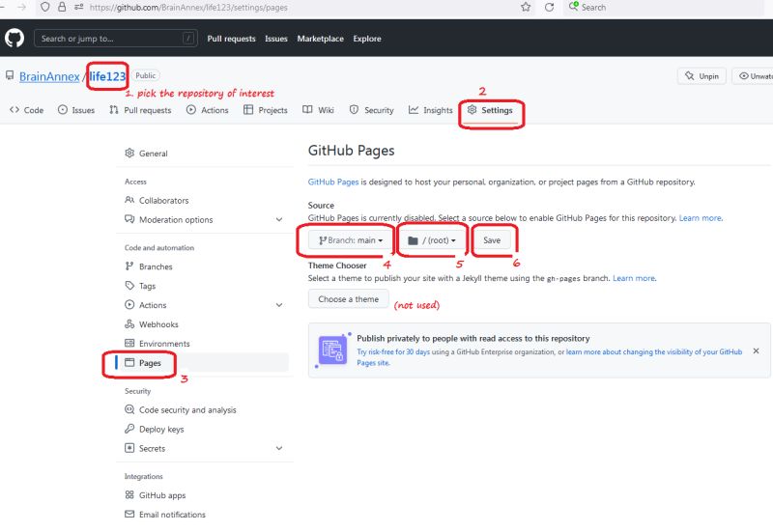
Task: Click the GitHub Octocat logo
Action: (14, 38)
